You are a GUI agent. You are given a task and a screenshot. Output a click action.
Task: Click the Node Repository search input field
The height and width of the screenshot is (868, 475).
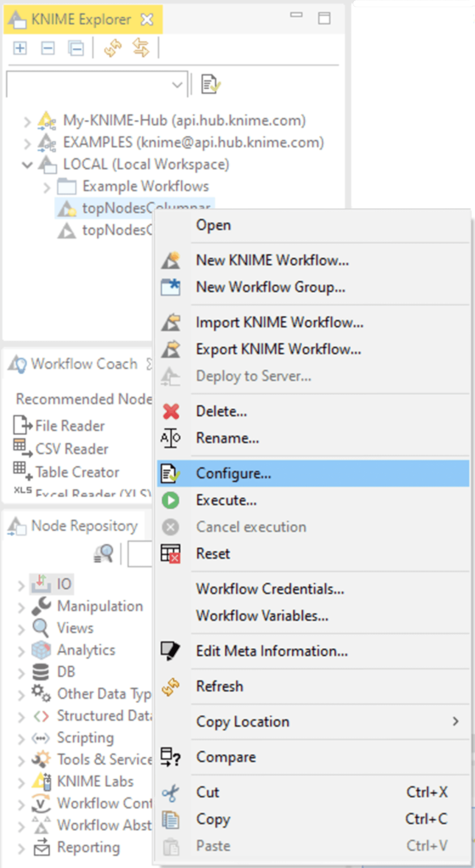(x=140, y=554)
